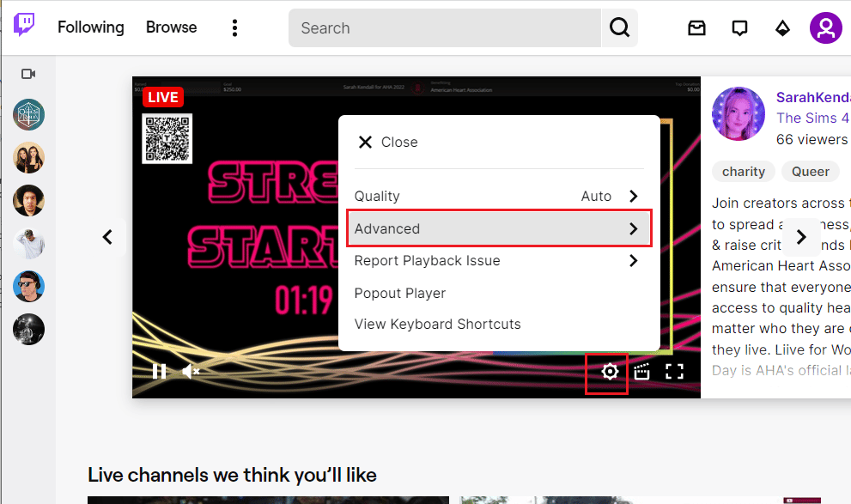Viewport: 851px width, 504px height.
Task: Open The Sims 4 category link
Action: pyautogui.click(x=813, y=118)
